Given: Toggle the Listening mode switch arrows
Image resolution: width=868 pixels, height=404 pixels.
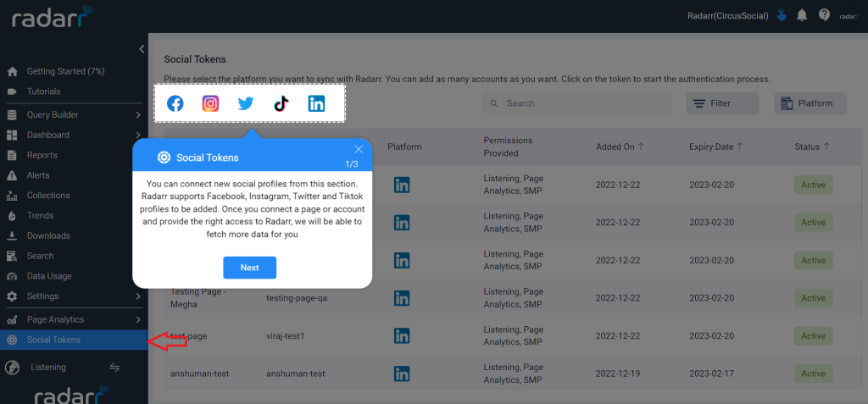Looking at the screenshot, I should click(x=114, y=368).
